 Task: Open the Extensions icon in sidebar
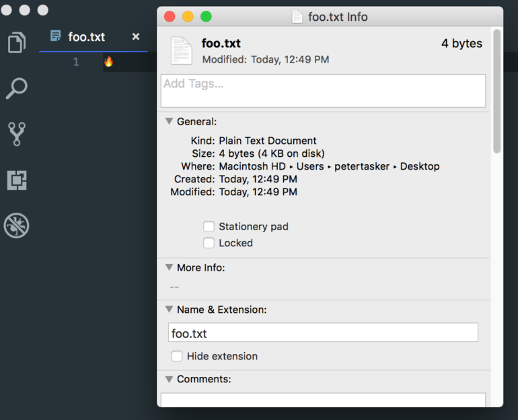(17, 180)
